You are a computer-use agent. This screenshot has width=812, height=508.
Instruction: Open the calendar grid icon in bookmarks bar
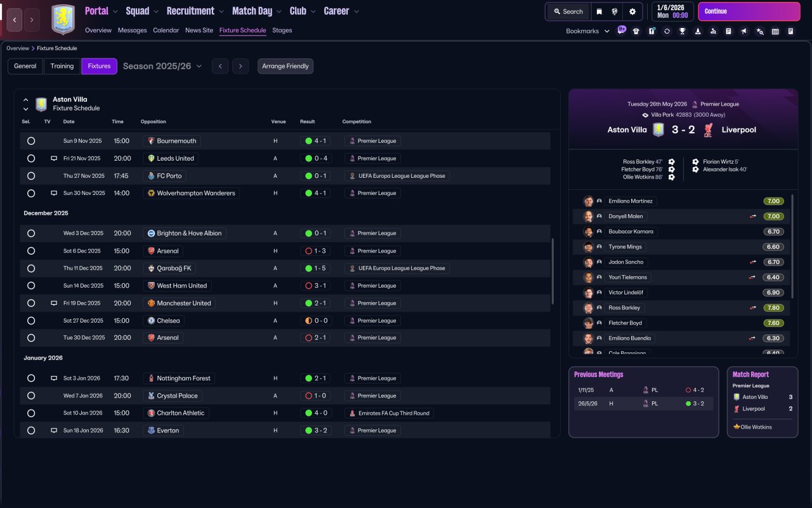pos(775,31)
